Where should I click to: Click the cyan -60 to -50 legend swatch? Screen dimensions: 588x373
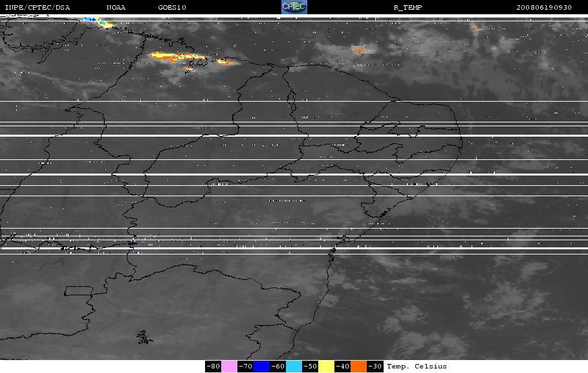point(294,367)
